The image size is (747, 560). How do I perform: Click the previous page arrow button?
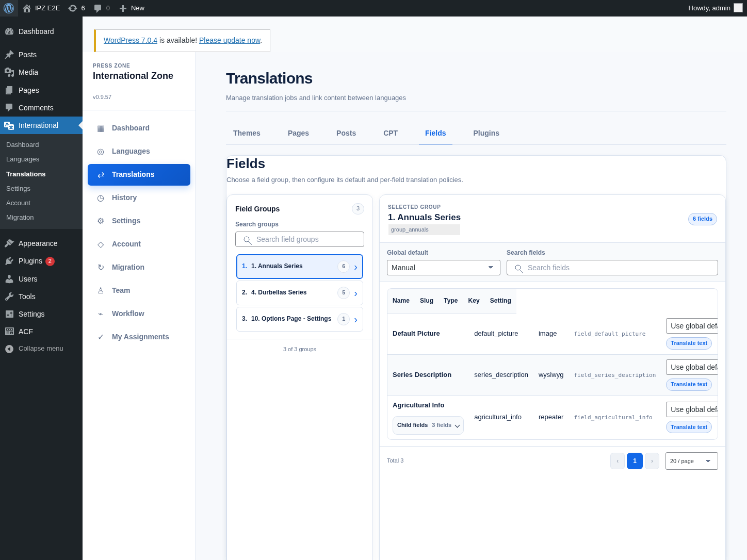pos(618,461)
